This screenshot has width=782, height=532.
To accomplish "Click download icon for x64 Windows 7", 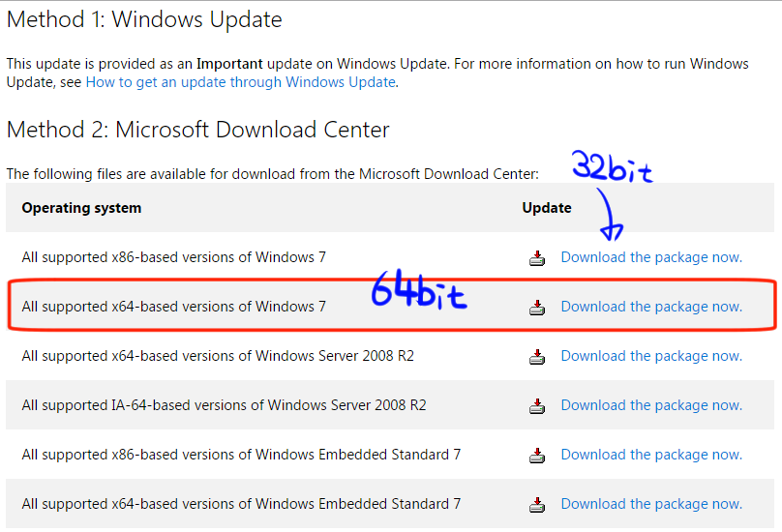I will click(537, 308).
